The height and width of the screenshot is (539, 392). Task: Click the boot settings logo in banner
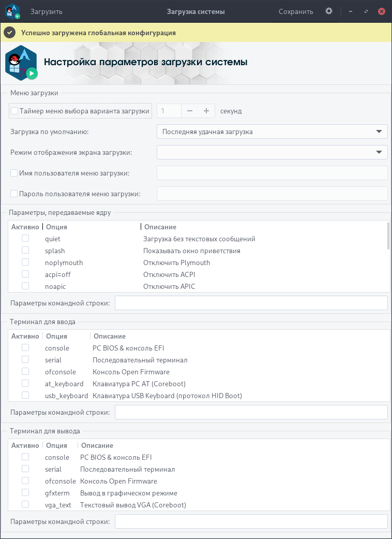pos(21,63)
